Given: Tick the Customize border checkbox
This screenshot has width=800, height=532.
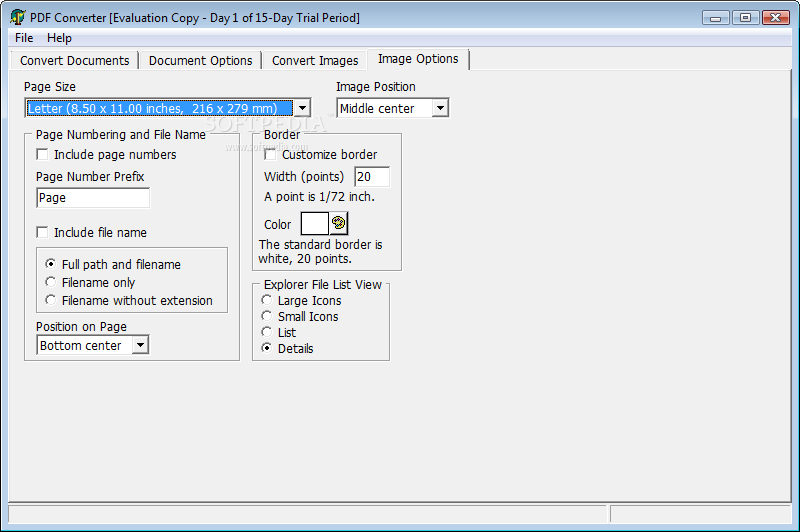Looking at the screenshot, I should point(270,155).
